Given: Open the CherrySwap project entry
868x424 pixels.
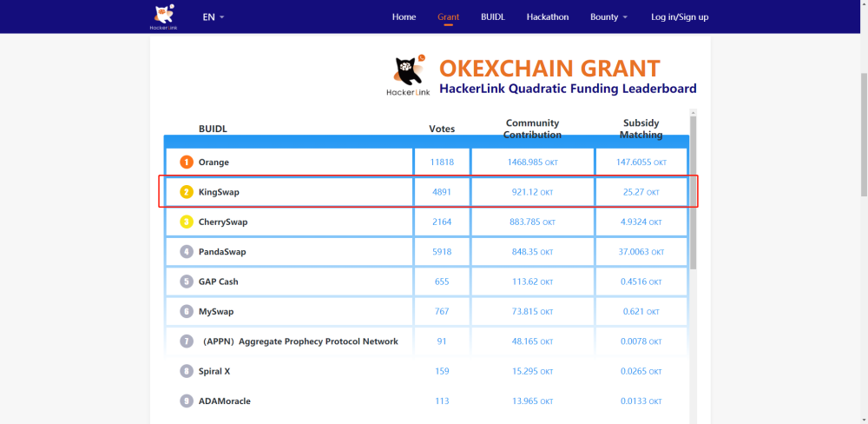Looking at the screenshot, I should pyautogui.click(x=223, y=222).
